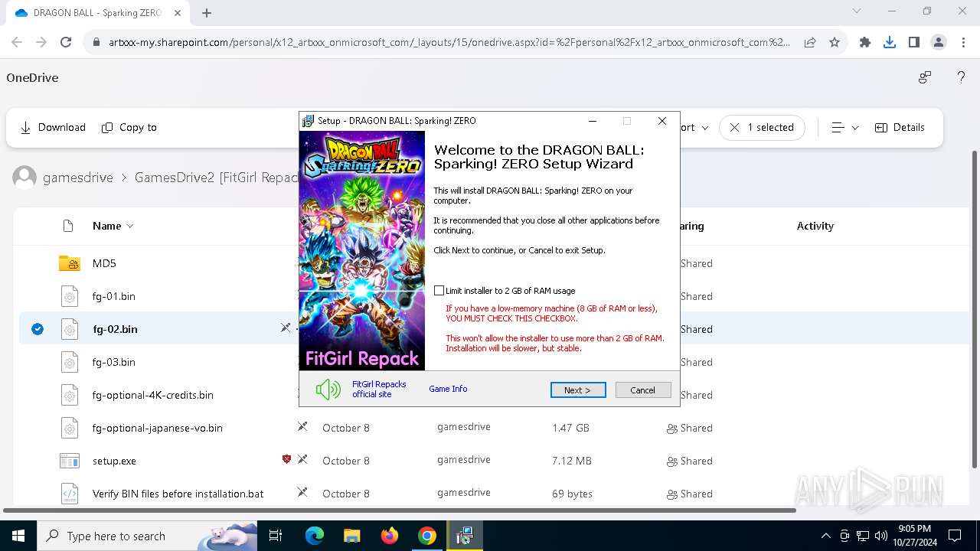This screenshot has height=551, width=980.
Task: Open OneDrive help question mark
Action: (x=961, y=77)
